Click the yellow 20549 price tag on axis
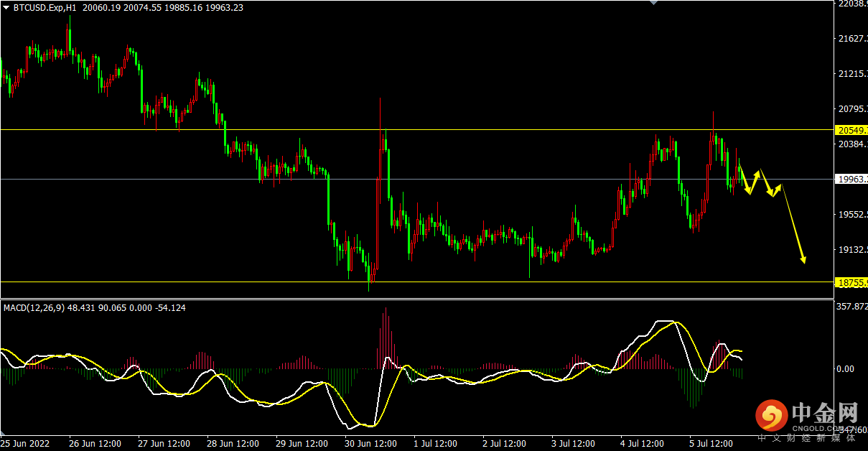Image resolution: width=868 pixels, height=451 pixels. (x=851, y=130)
